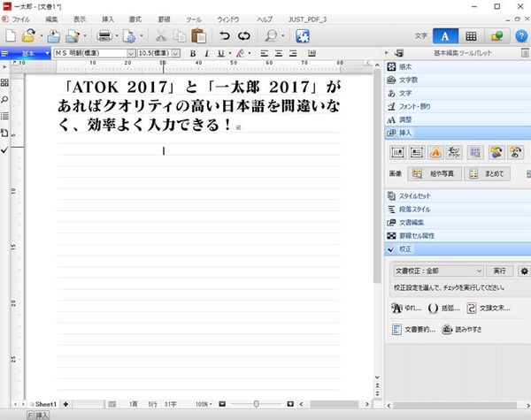Set left text alignment
Viewport: 531px width, 420px height.
click(x=264, y=53)
